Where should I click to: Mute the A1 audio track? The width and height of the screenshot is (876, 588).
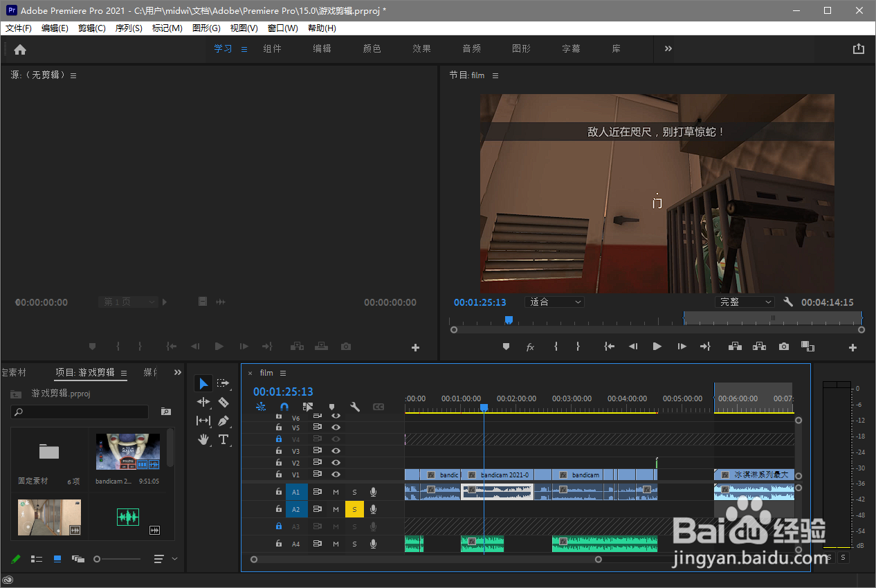(336, 492)
